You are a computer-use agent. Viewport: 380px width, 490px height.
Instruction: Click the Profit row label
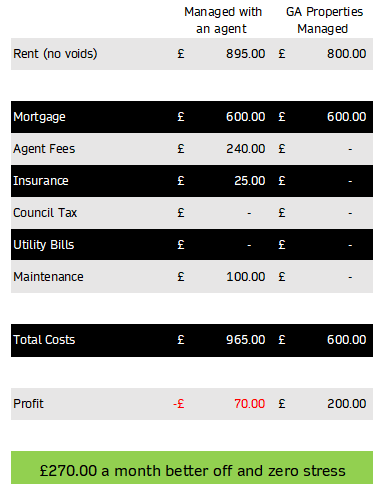(x=28, y=404)
